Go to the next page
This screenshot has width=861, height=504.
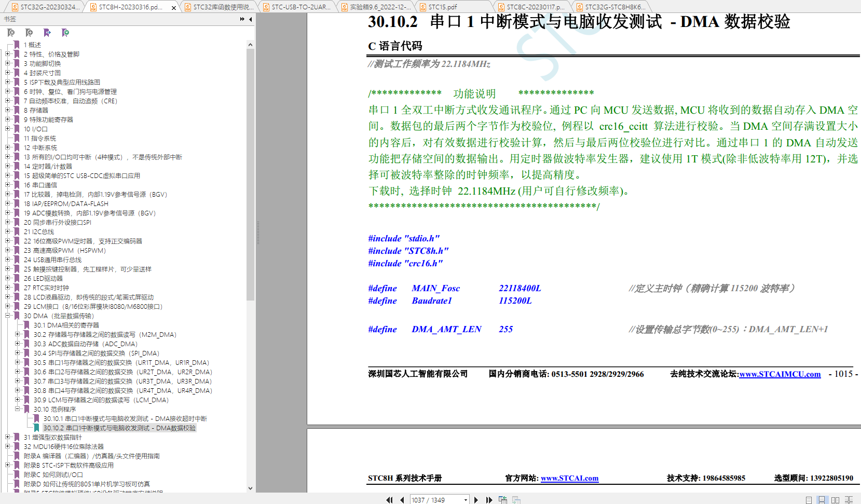[x=476, y=500]
